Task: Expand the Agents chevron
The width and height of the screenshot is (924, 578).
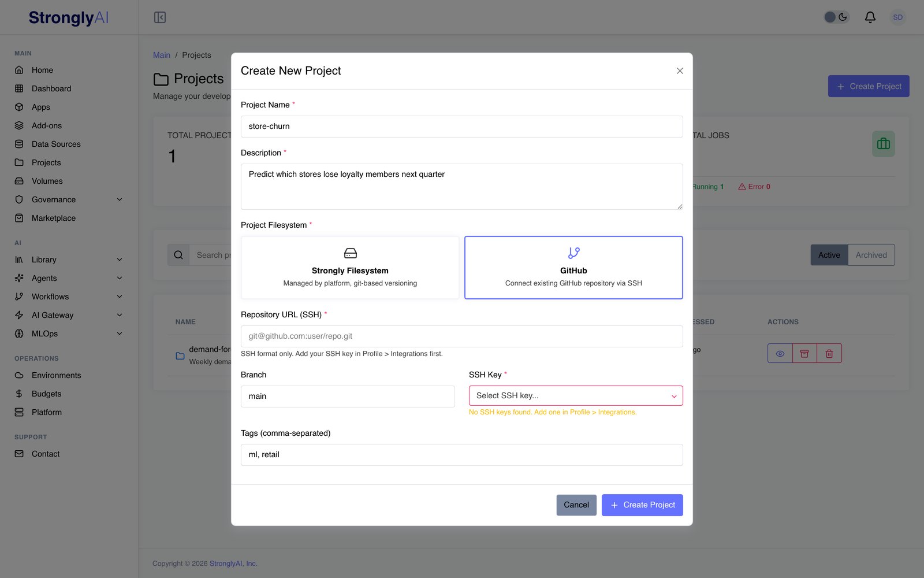Action: click(x=120, y=278)
